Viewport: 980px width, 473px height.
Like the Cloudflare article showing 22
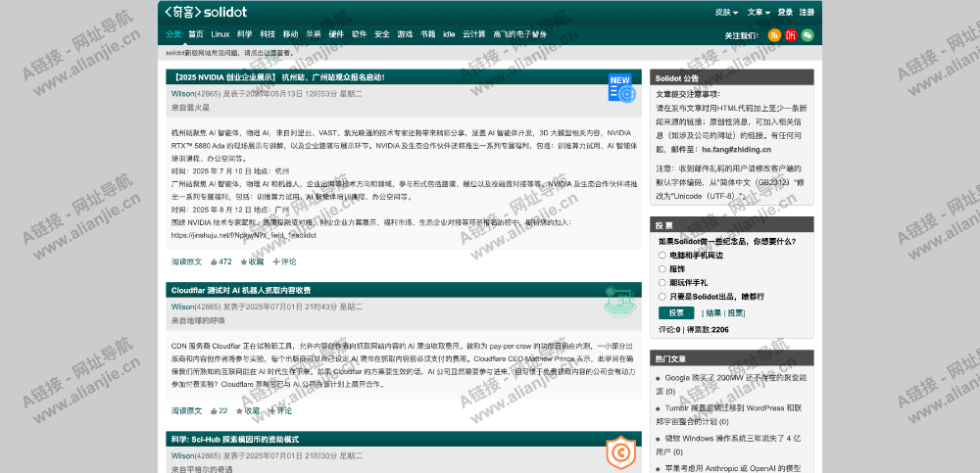point(220,410)
